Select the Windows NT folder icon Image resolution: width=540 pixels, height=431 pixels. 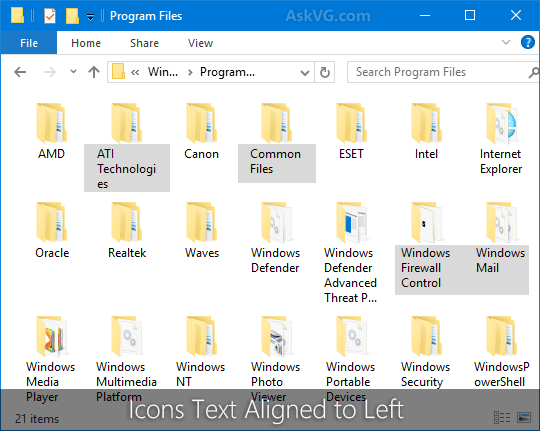(201, 336)
